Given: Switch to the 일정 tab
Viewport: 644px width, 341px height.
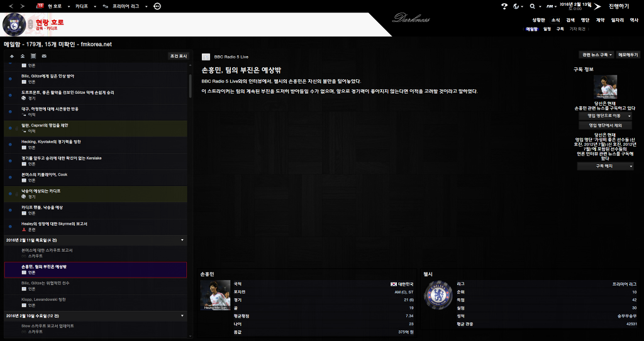Looking at the screenshot, I should (x=547, y=29).
